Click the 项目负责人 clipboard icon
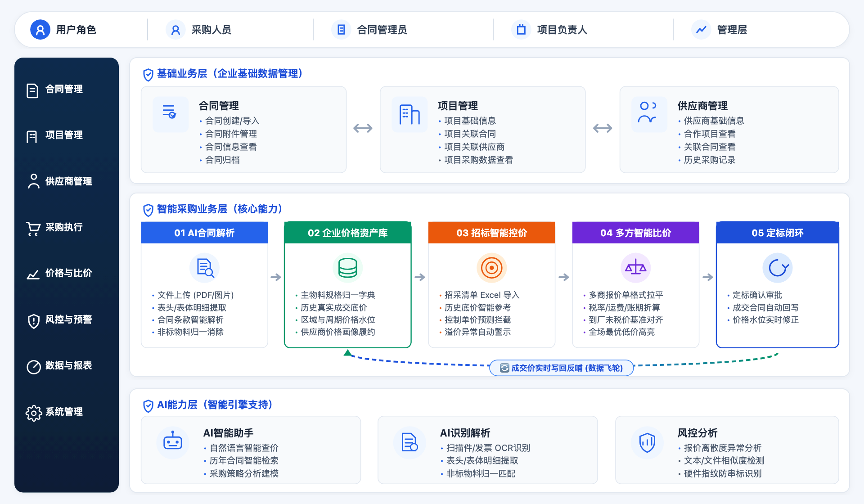The width and height of the screenshot is (864, 504). [x=521, y=30]
